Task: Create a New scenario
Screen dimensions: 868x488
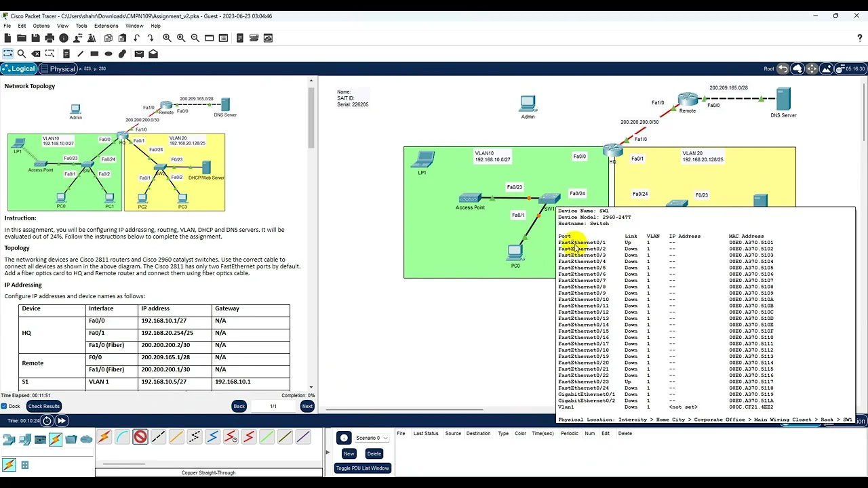Action: pyautogui.click(x=349, y=453)
